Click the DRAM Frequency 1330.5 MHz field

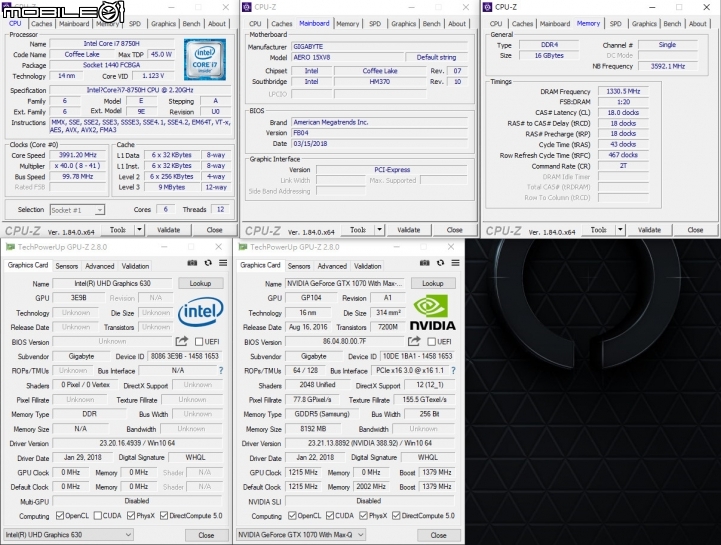[623, 91]
